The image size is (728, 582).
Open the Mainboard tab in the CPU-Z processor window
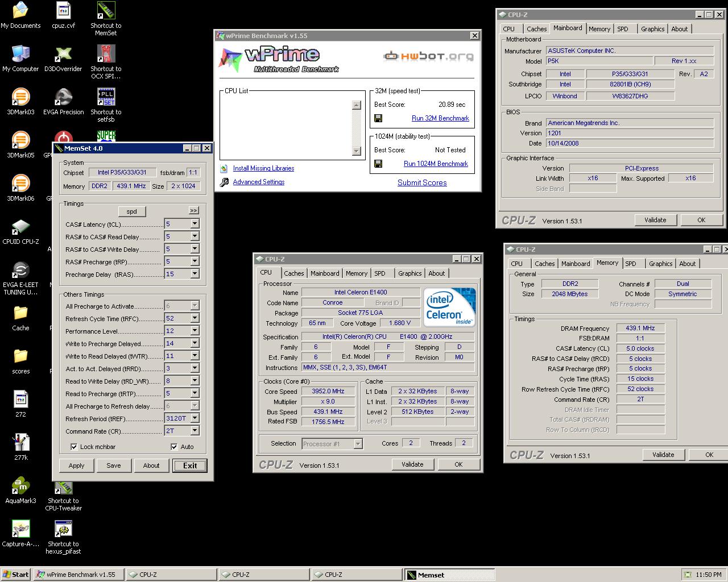click(x=325, y=273)
